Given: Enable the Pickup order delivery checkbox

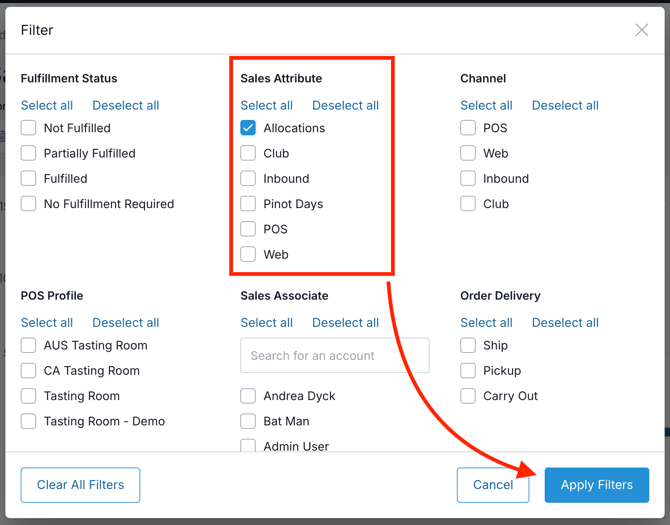Looking at the screenshot, I should pyautogui.click(x=468, y=370).
